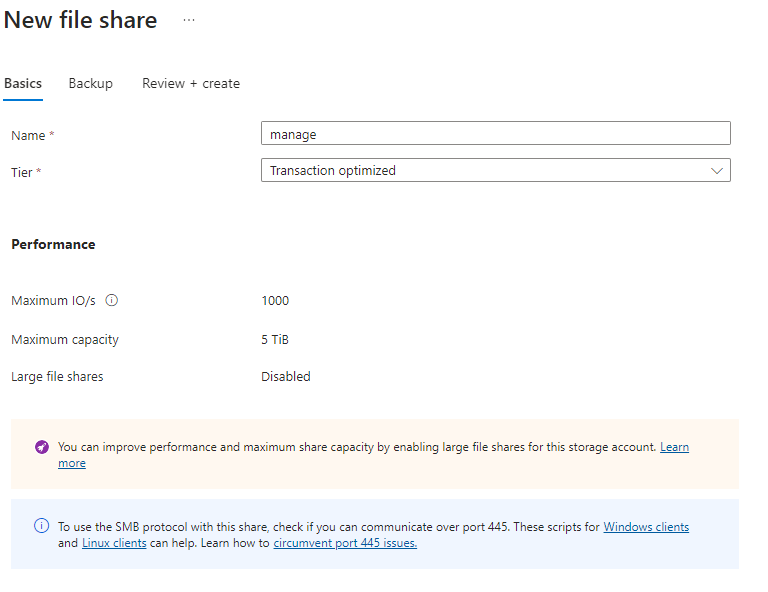The width and height of the screenshot is (768, 592).
Task: Click the info icon next to Maximum IO/s
Action: [x=112, y=300]
